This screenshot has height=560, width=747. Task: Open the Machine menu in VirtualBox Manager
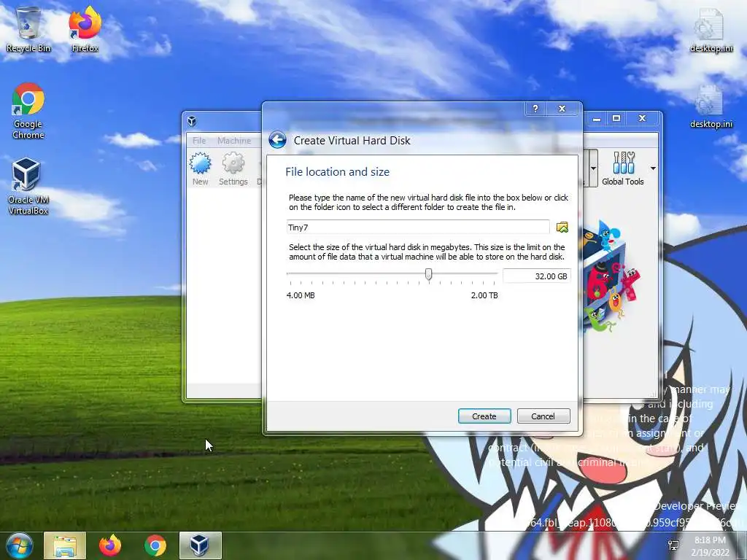pos(234,141)
